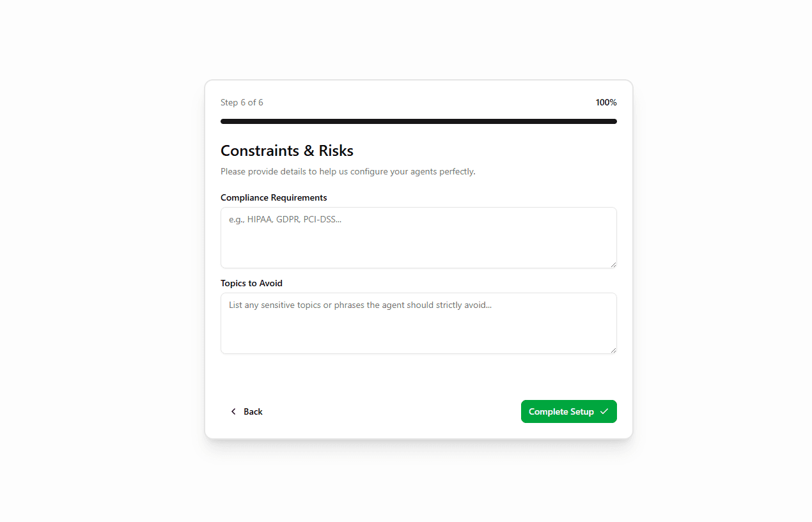This screenshot has height=522, width=812.
Task: Click the resize handle of Compliance textarea
Action: 613,265
